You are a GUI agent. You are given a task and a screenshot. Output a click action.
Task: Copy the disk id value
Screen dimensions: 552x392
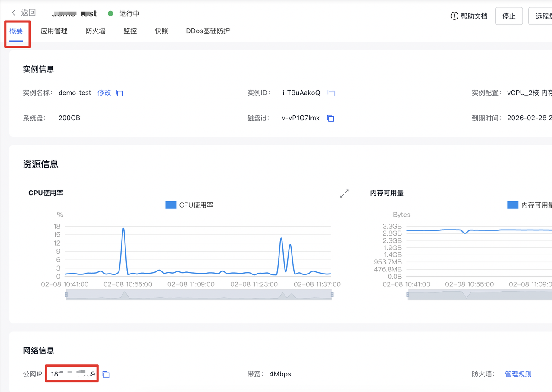(x=330, y=118)
